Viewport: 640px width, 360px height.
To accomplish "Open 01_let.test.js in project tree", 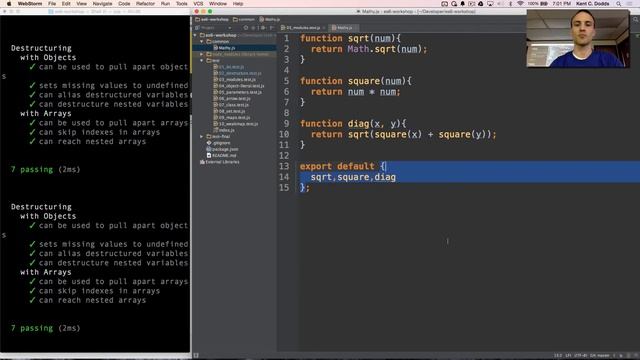I will pos(229,67).
